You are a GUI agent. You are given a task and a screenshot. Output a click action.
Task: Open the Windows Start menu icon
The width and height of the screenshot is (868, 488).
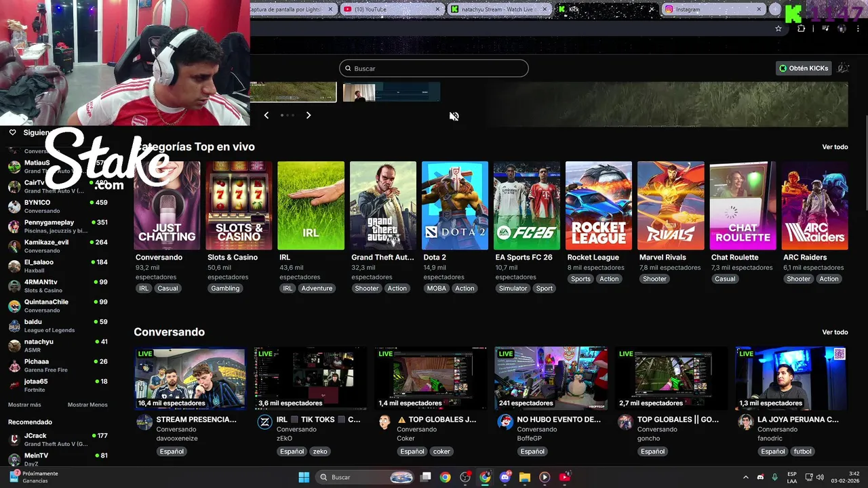[304, 477]
